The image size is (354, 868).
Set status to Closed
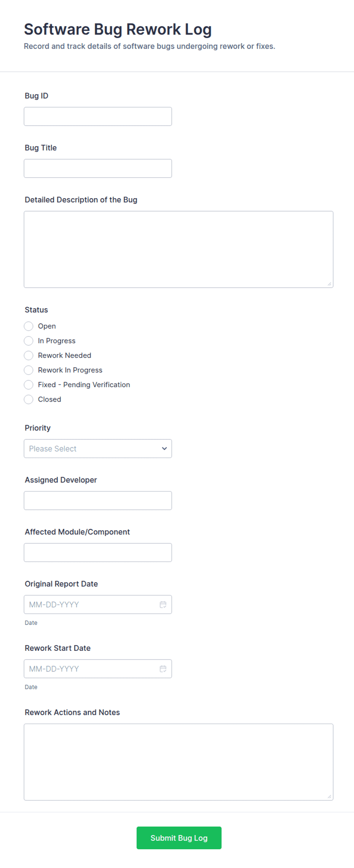pos(29,399)
